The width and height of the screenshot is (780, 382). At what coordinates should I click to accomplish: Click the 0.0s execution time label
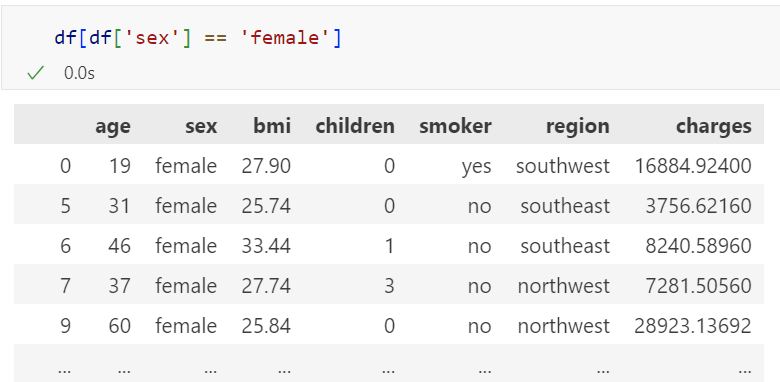click(x=79, y=73)
